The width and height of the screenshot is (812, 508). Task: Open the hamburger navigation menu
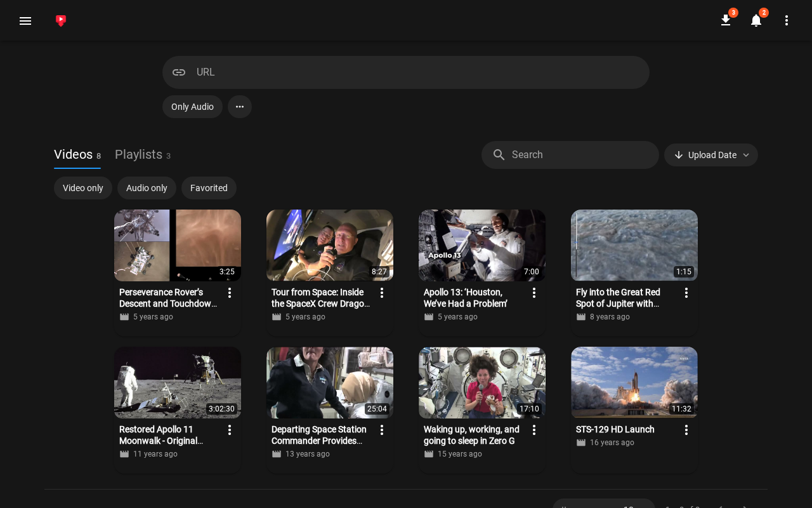tap(25, 20)
